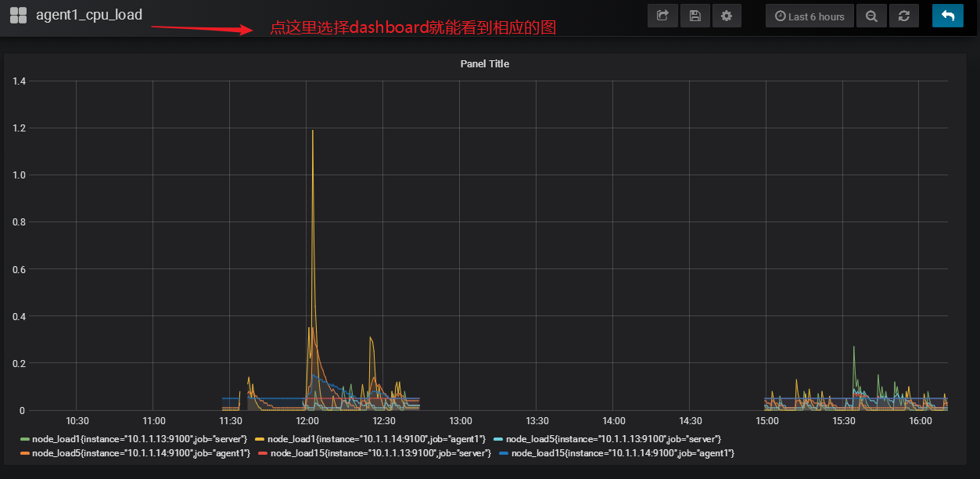Click green color line of node_load1 server

click(25, 439)
